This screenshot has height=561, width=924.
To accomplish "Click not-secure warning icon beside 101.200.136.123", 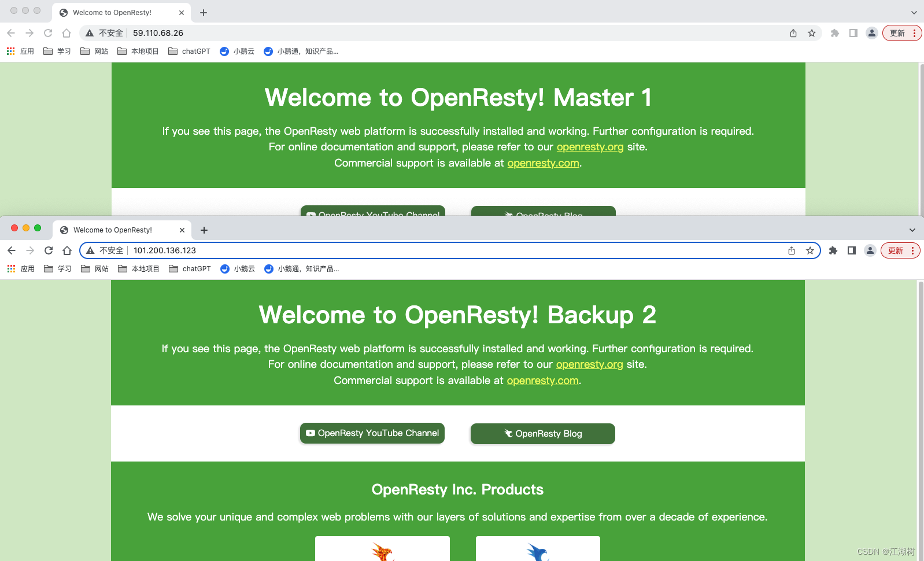I will (90, 250).
